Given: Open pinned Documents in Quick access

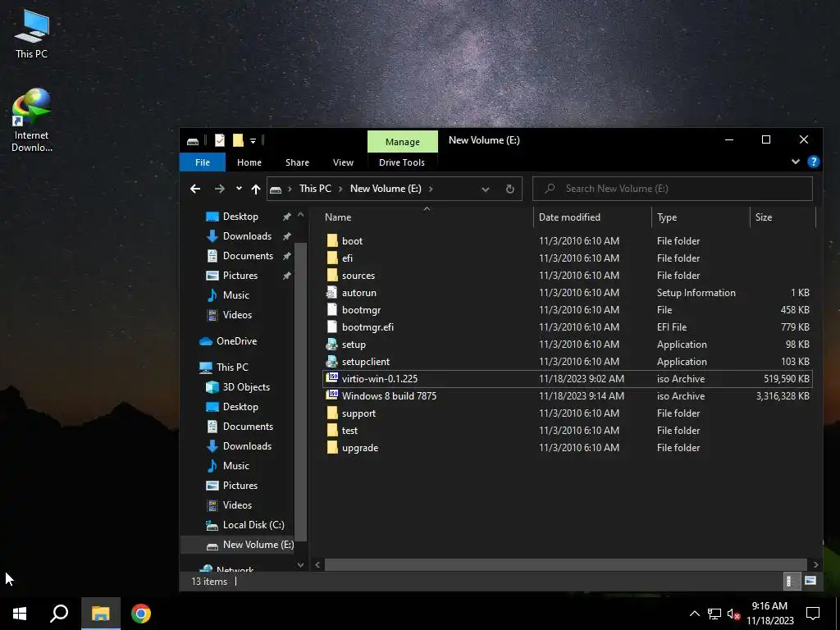Looking at the screenshot, I should coord(248,256).
